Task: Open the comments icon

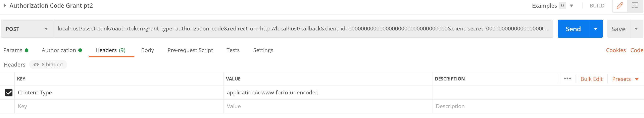Action: click(x=635, y=5)
